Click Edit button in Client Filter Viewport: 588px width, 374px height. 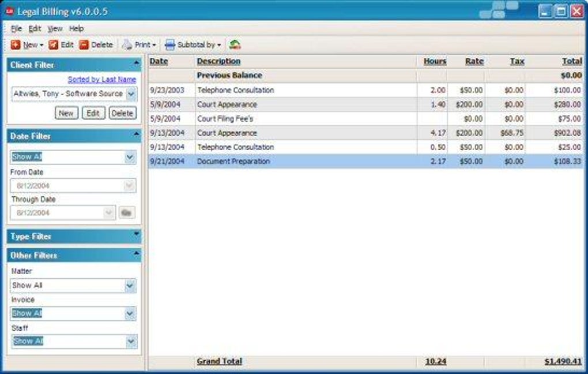pyautogui.click(x=93, y=113)
